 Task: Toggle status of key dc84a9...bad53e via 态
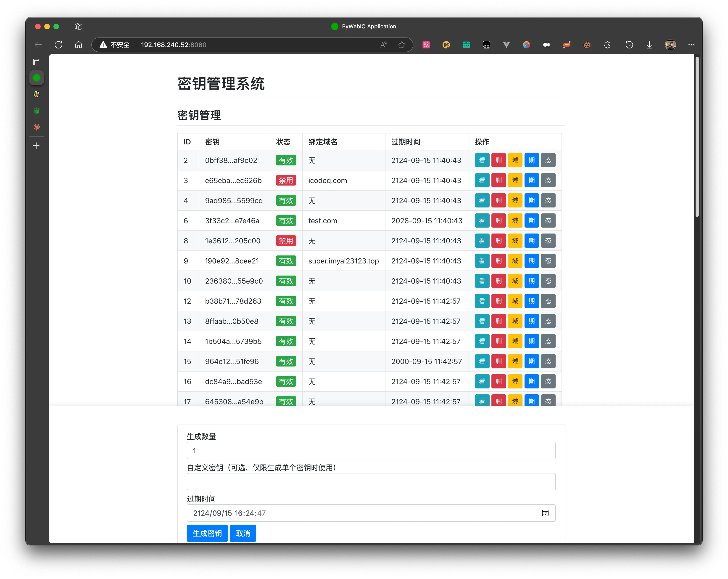point(548,381)
